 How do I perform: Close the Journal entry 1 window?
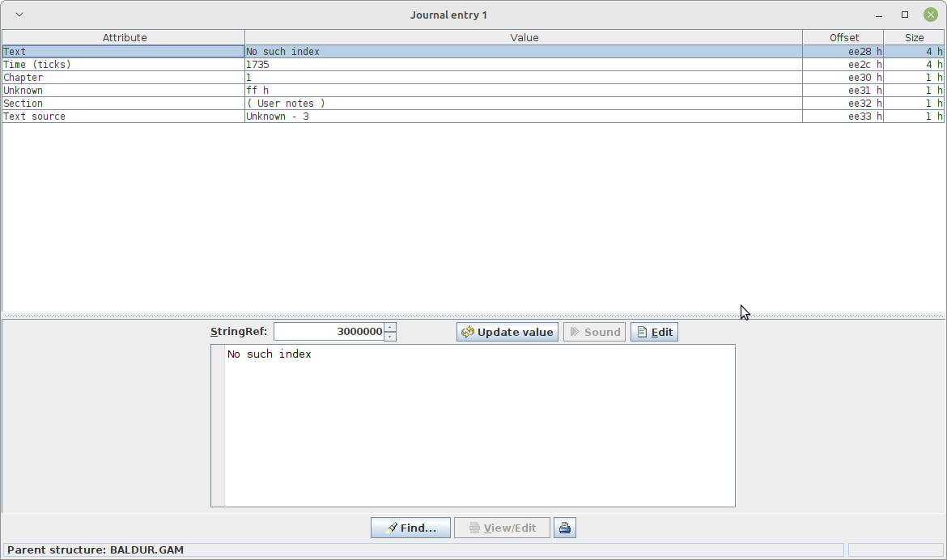click(931, 15)
